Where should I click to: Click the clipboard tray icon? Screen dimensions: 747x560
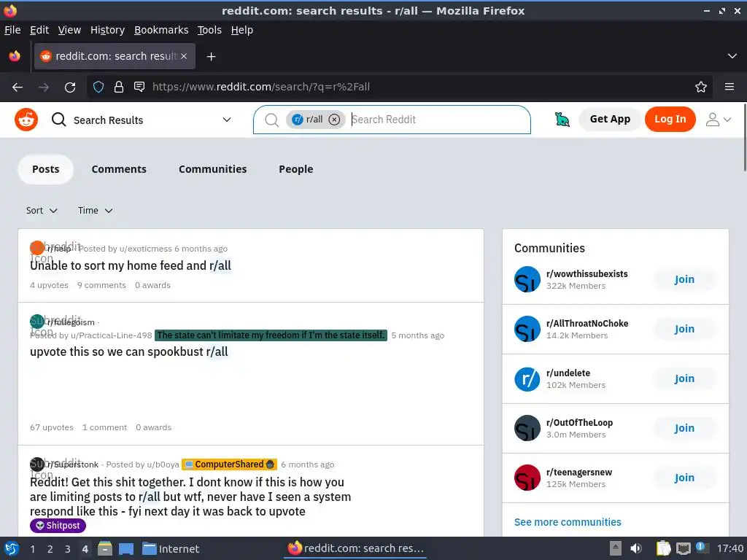coord(662,548)
